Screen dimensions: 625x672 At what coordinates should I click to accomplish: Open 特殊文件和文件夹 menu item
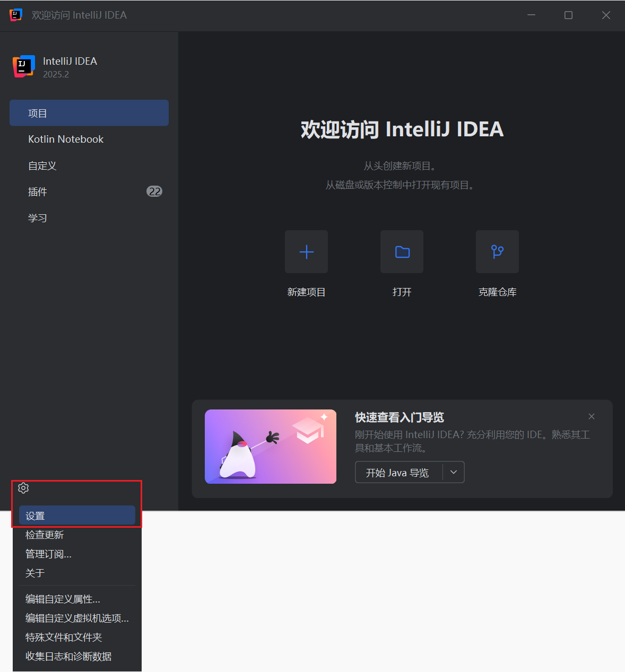[77, 637]
